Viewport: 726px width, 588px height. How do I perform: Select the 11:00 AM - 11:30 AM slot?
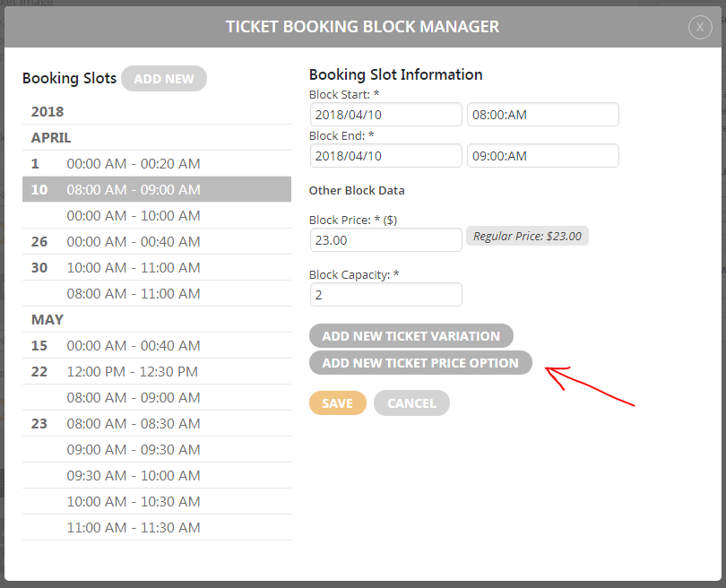[157, 527]
